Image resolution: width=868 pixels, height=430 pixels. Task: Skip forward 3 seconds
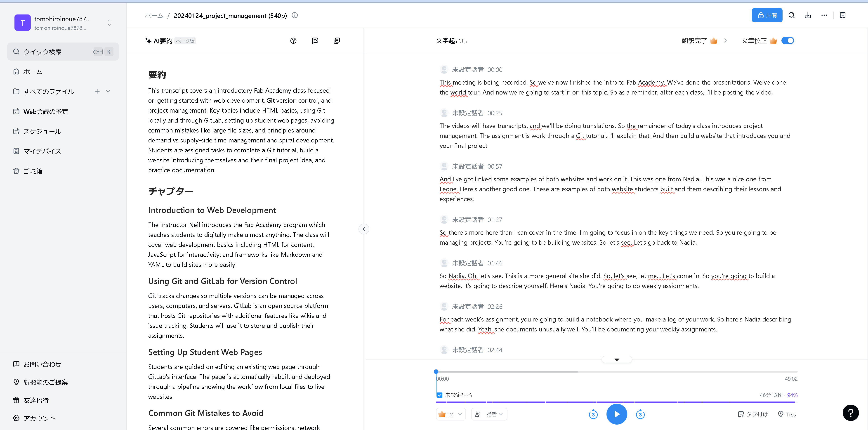point(640,414)
